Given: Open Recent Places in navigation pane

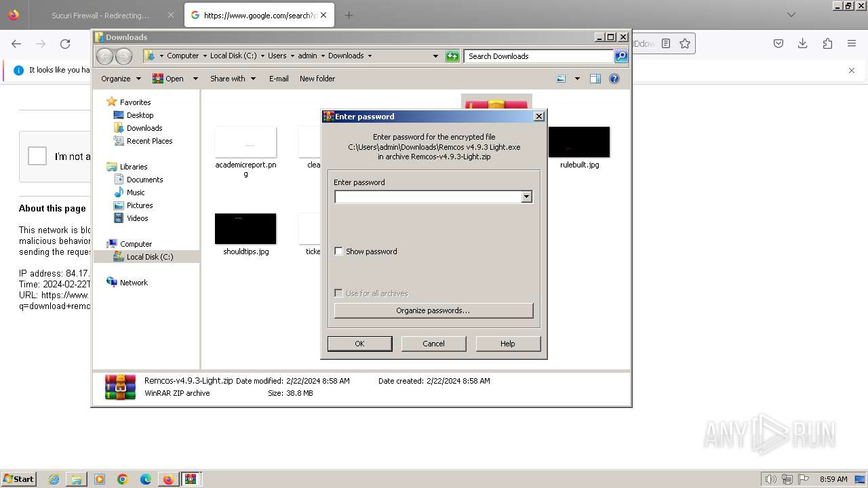Looking at the screenshot, I should pyautogui.click(x=150, y=141).
